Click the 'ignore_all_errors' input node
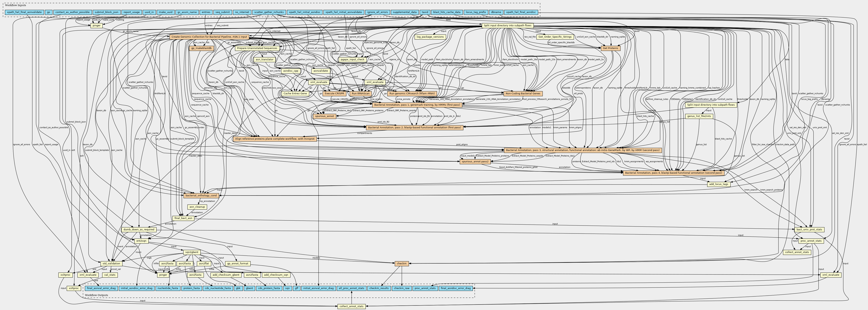 pos(377,12)
